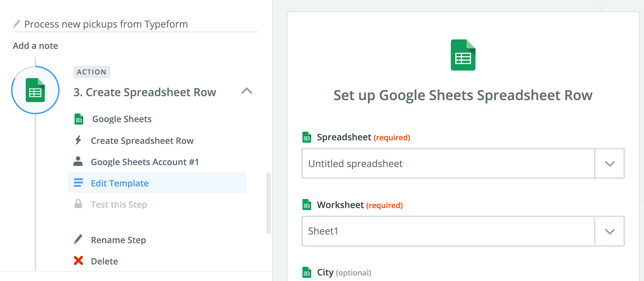Image resolution: width=644 pixels, height=281 pixels.
Task: Click the Rename Step pencil icon
Action: pyautogui.click(x=78, y=239)
